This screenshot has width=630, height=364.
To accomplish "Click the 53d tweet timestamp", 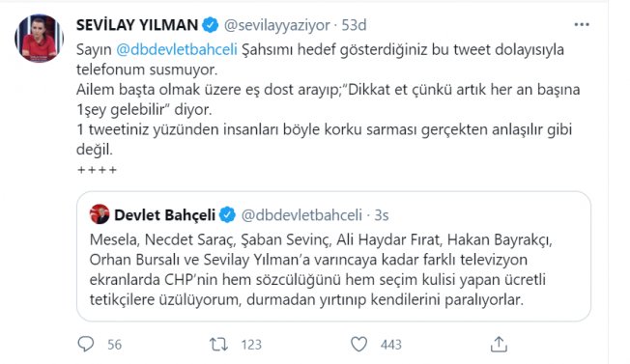I will (x=354, y=25).
